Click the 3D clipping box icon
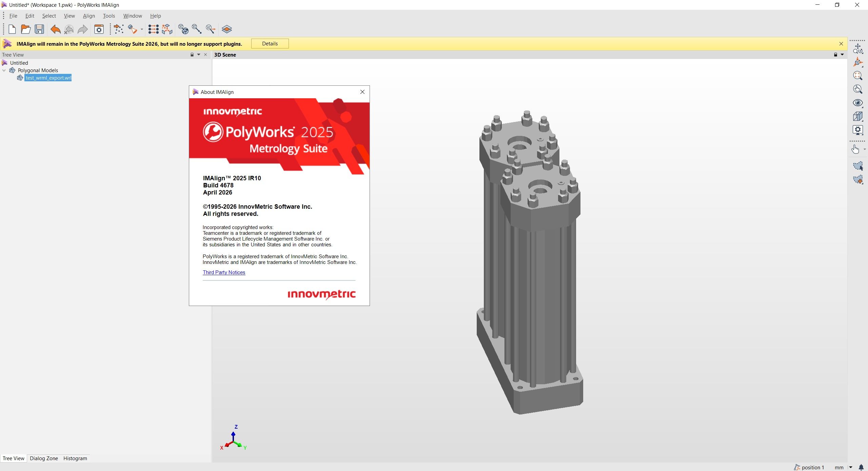The width and height of the screenshot is (868, 471). pos(858,117)
